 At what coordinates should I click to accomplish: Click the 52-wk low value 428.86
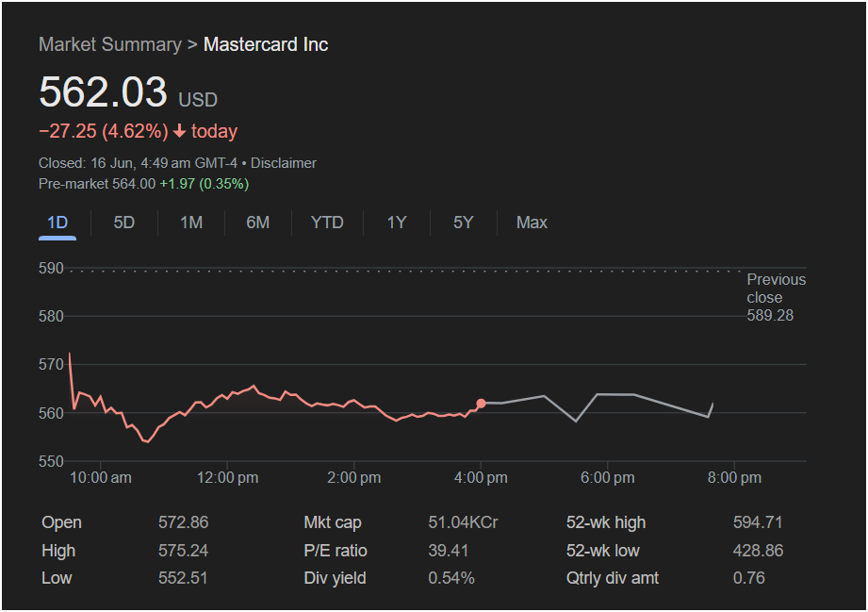pyautogui.click(x=758, y=551)
